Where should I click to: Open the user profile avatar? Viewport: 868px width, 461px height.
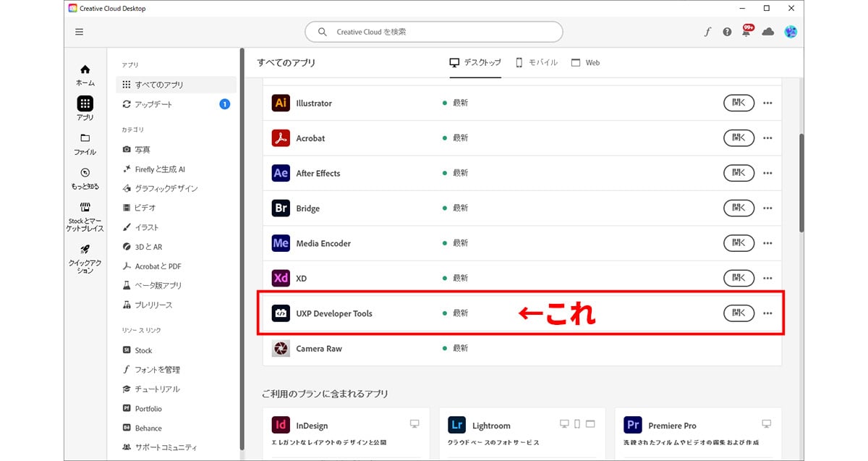click(x=791, y=32)
